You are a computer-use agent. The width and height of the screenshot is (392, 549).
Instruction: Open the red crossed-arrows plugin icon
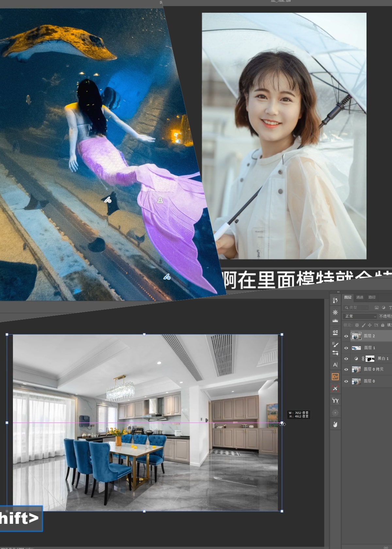coord(335,389)
